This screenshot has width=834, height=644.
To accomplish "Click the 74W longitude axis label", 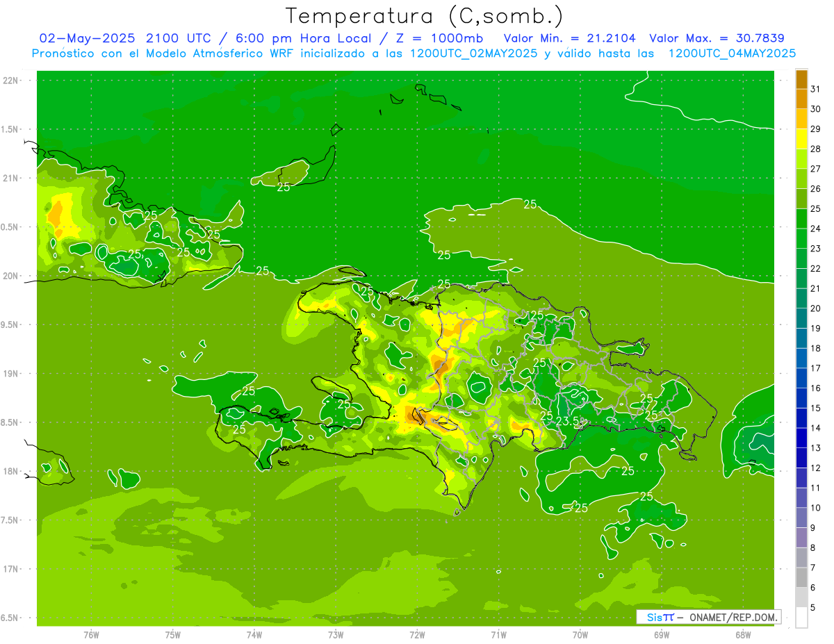I will (254, 634).
